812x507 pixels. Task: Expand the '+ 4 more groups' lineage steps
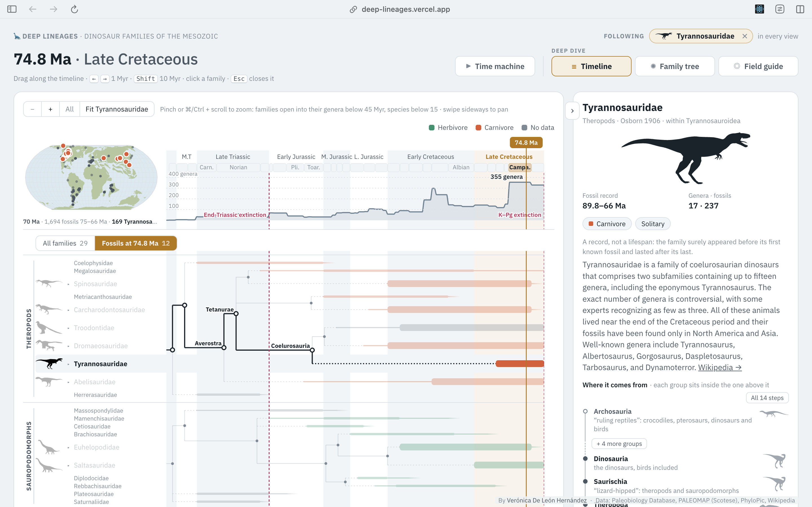[x=619, y=444]
